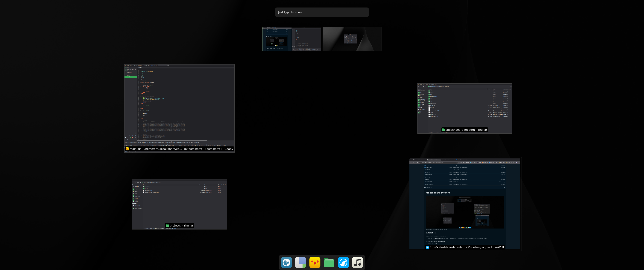Launch the yellow red-diamonds app in dock
Screen dimensions: 644x270
click(315, 262)
